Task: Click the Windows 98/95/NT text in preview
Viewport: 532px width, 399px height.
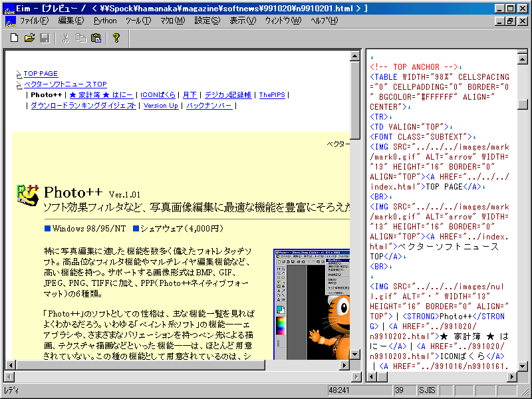Action: point(89,229)
